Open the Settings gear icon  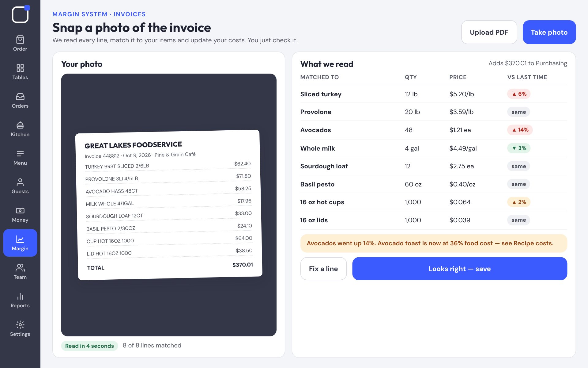[20, 325]
